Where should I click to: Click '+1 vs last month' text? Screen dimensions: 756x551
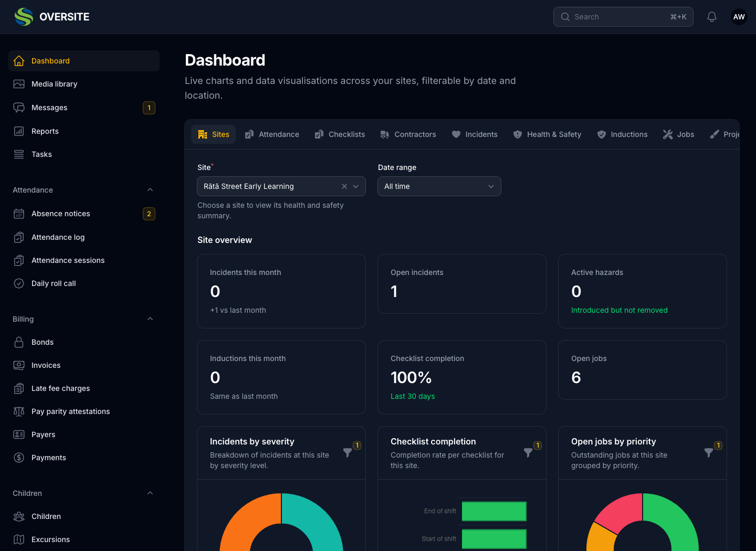click(x=238, y=310)
